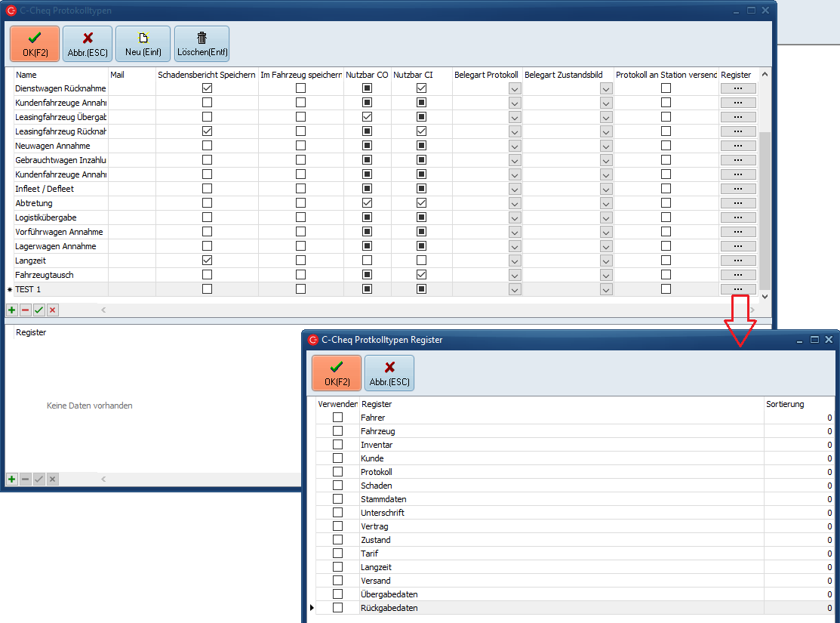
Task: Confirm Register dialog with OK(F2)
Action: pyautogui.click(x=337, y=373)
